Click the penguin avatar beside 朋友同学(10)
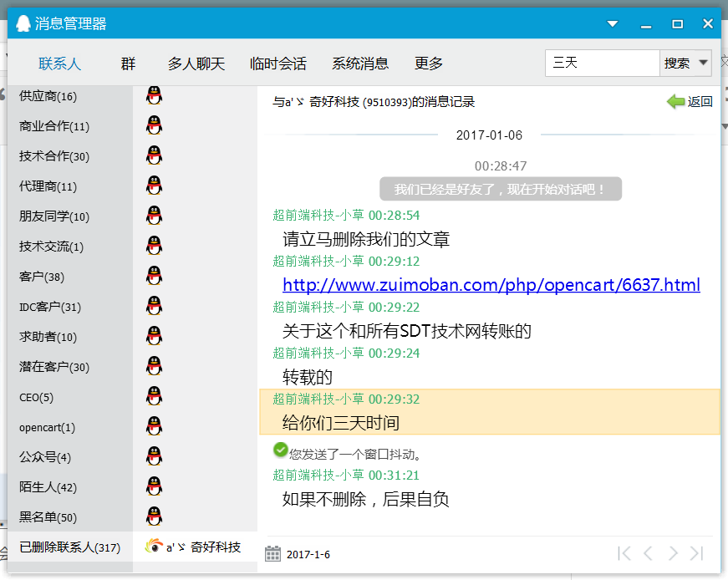This screenshot has width=728, height=580. click(x=154, y=216)
